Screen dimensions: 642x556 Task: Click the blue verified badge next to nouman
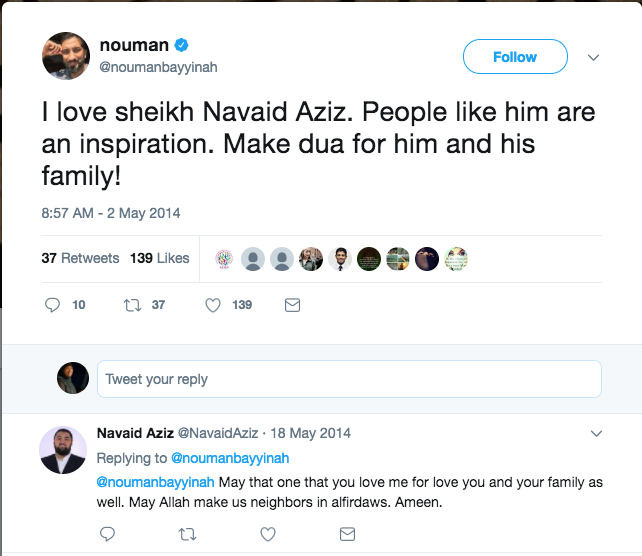click(182, 46)
